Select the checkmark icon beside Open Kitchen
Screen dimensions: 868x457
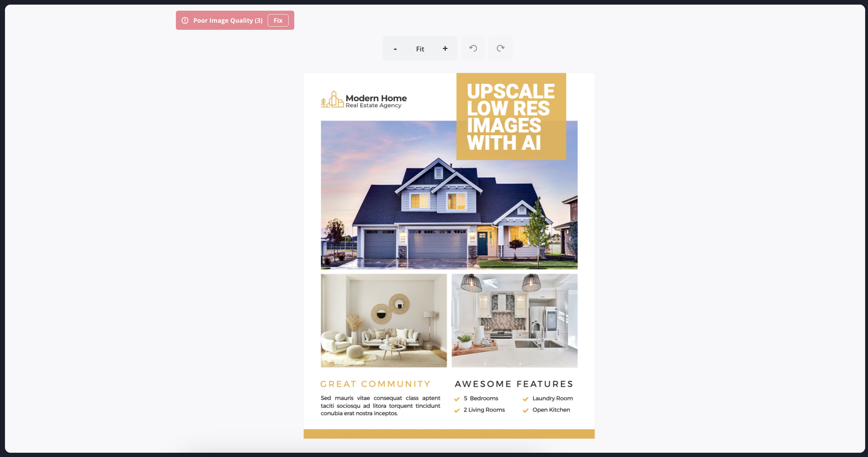tap(525, 410)
